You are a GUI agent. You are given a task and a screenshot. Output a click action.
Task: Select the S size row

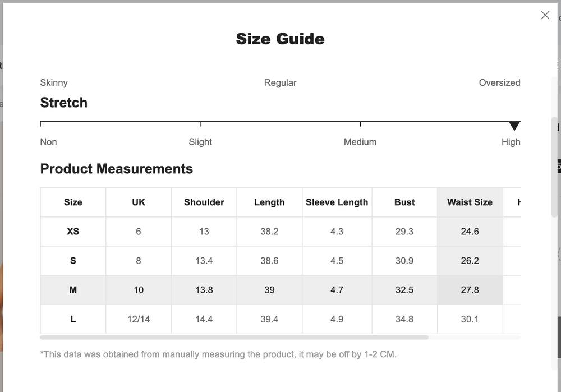pyautogui.click(x=72, y=260)
